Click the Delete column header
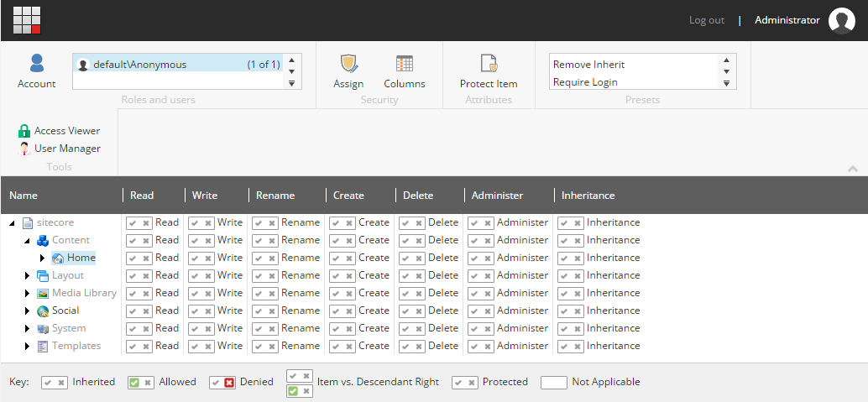 click(418, 196)
